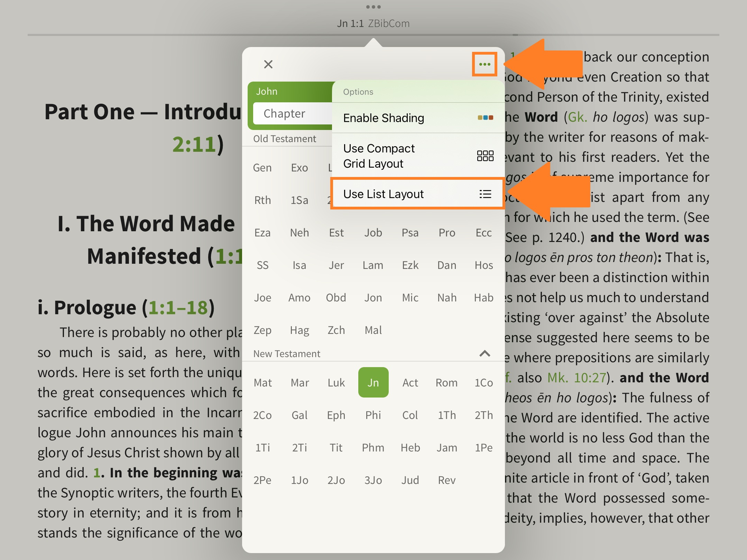
Task: Click the Use List Layout list icon
Action: 486,194
